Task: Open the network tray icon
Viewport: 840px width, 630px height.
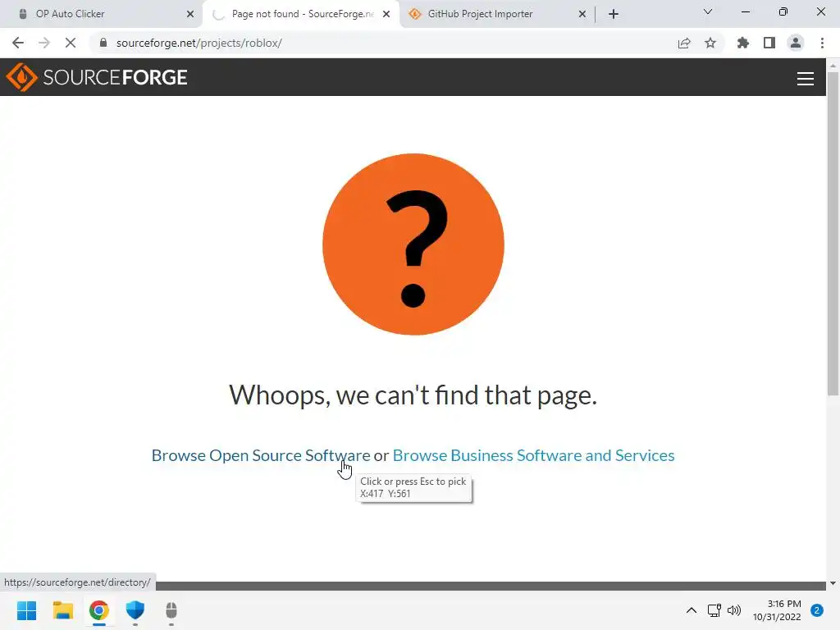Action: (x=714, y=610)
